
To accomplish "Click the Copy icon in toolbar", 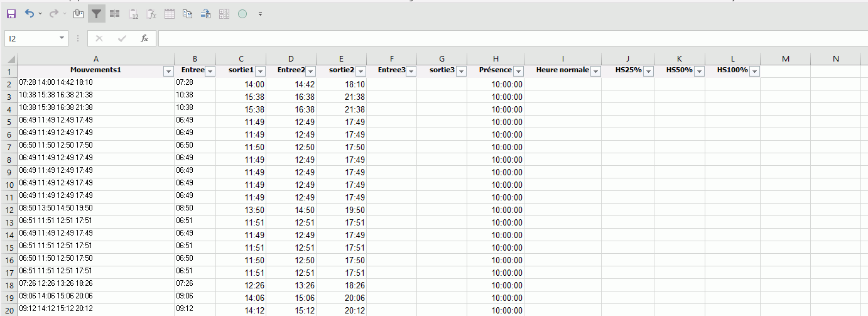I will click(x=187, y=13).
